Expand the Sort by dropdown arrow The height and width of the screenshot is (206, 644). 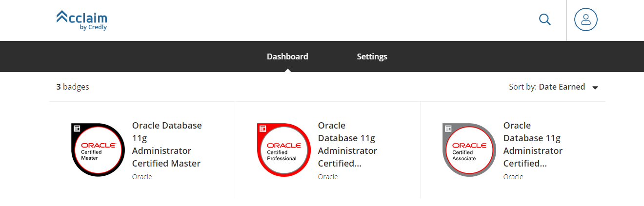595,88
